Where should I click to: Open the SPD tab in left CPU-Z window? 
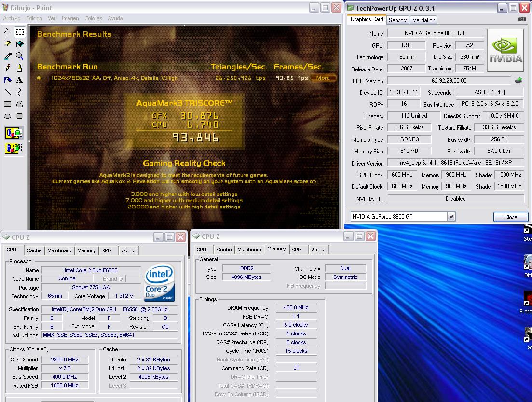[106, 250]
